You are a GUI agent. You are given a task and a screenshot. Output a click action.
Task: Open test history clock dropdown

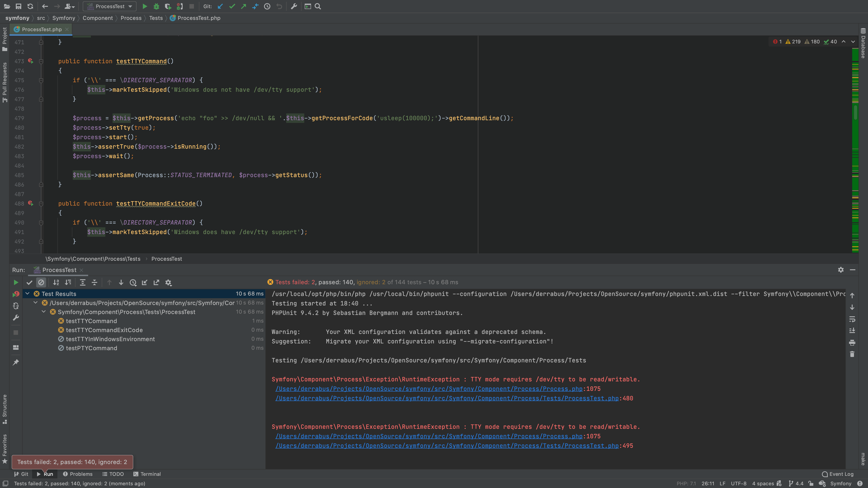(133, 283)
